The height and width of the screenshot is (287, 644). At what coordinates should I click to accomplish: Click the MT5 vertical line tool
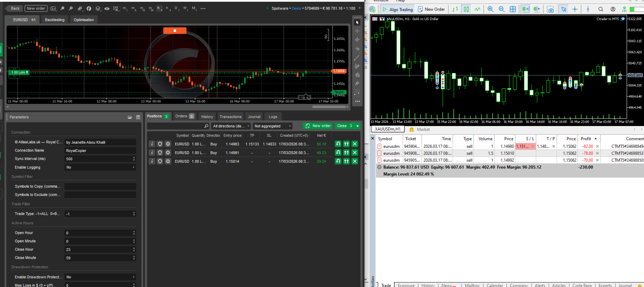(588, 9)
